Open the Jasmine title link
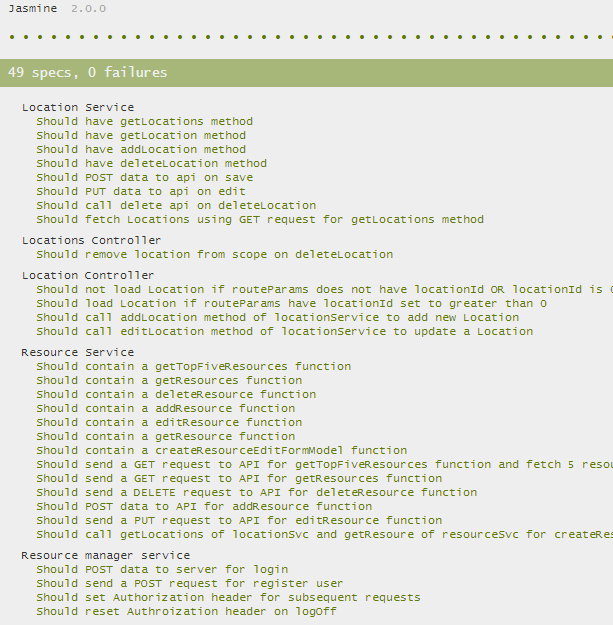This screenshot has width=613, height=625. click(x=33, y=8)
